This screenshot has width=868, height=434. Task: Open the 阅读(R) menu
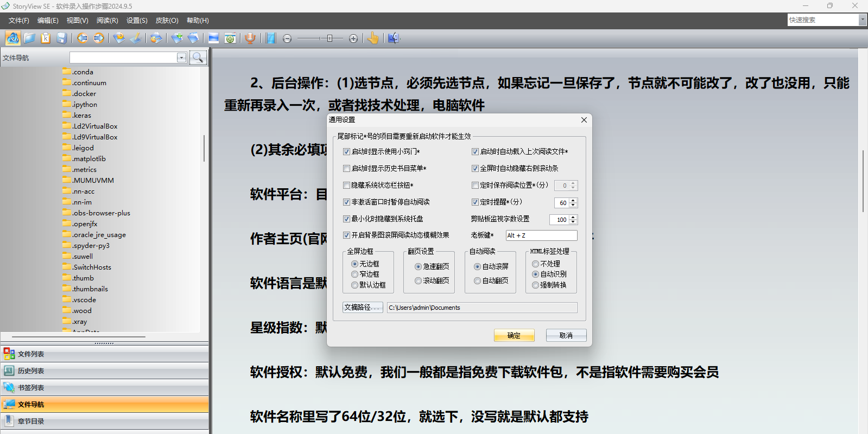[x=107, y=20]
